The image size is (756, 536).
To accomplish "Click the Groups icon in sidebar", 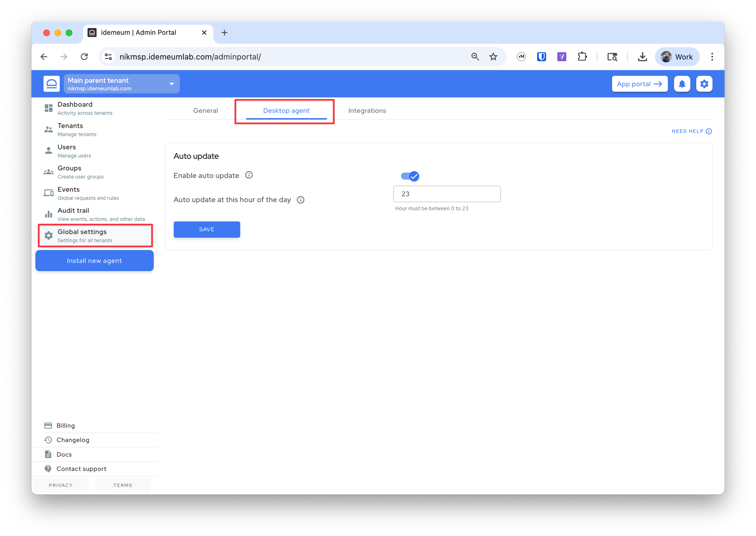I will [49, 172].
